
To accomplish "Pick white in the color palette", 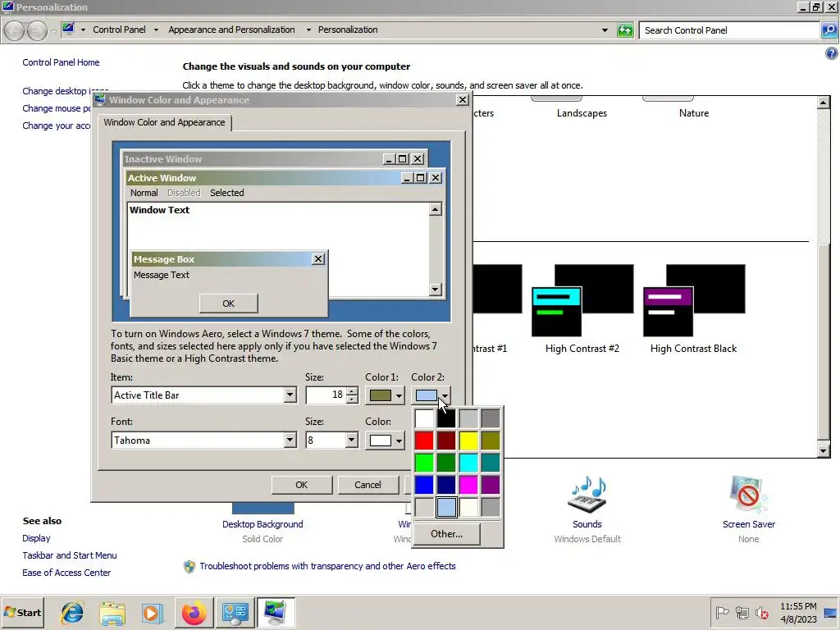I will [x=424, y=418].
